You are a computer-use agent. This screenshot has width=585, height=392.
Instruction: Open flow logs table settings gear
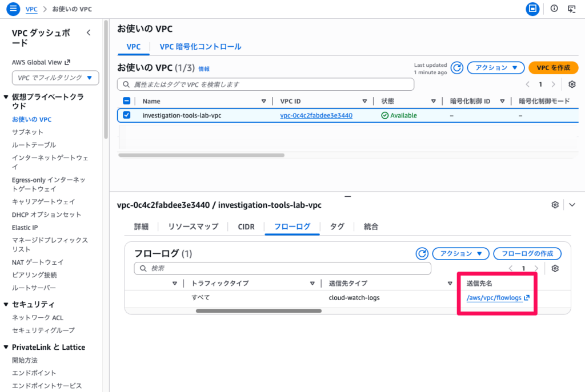coord(555,268)
